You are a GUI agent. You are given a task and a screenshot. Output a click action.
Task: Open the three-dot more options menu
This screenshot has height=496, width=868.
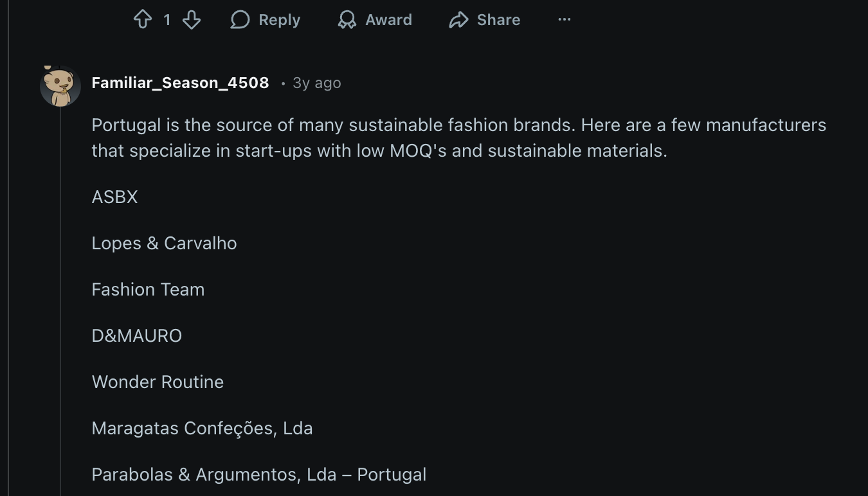tap(565, 20)
